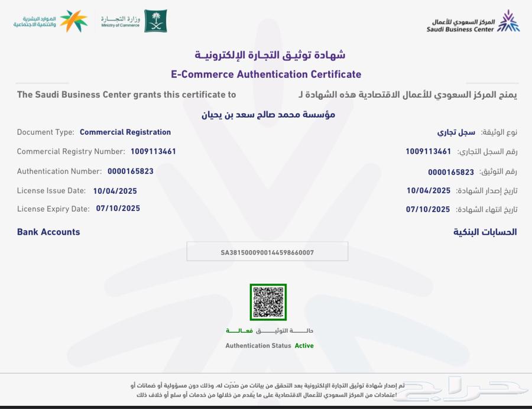Click the Arabic disclaimer footer text
Screen dimensions: 532x409
267,390
